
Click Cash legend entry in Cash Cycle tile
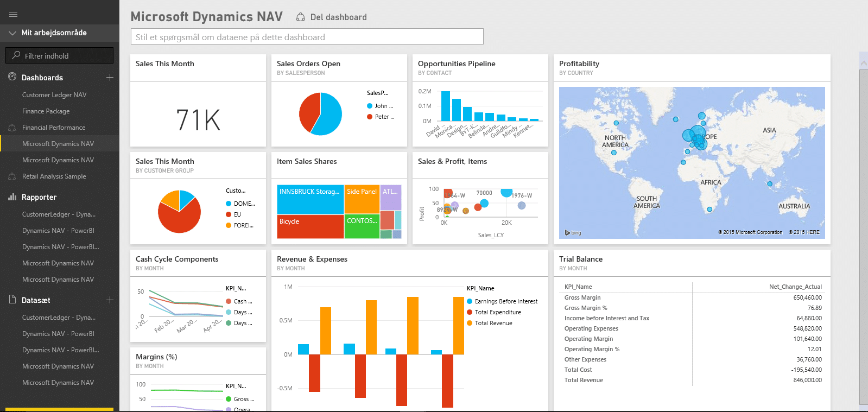[239, 301]
